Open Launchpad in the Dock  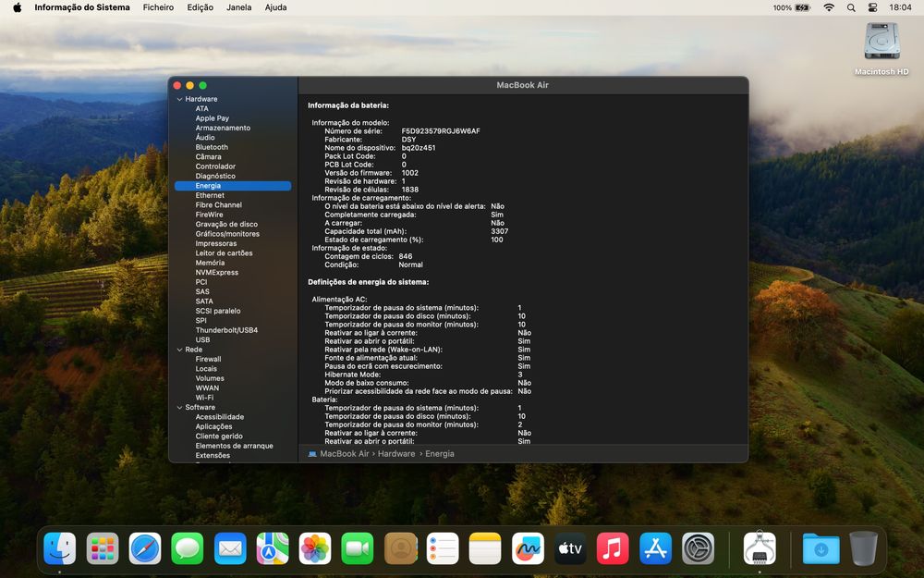point(103,548)
